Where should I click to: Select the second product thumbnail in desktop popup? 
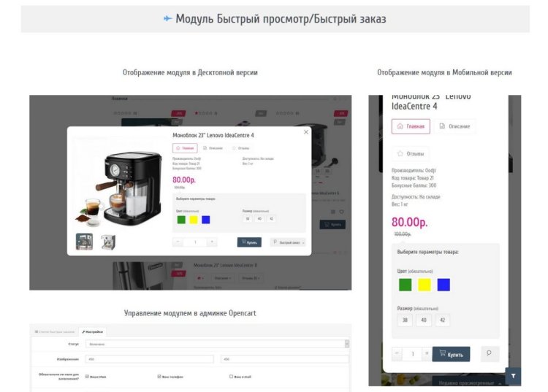pos(107,242)
